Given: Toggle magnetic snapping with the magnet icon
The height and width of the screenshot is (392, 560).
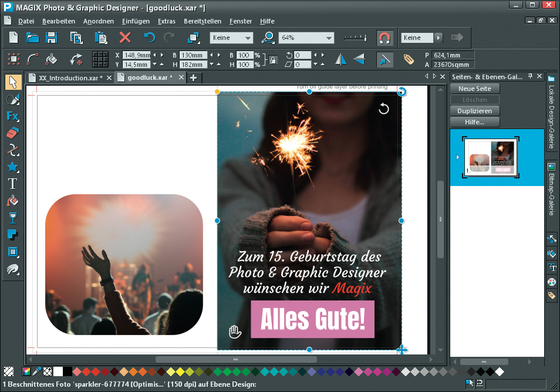Looking at the screenshot, I should pyautogui.click(x=384, y=38).
